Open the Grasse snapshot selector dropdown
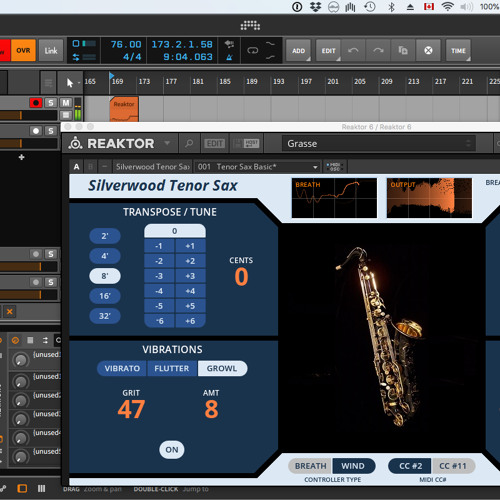Viewport: 500px width, 500px height. (379, 144)
